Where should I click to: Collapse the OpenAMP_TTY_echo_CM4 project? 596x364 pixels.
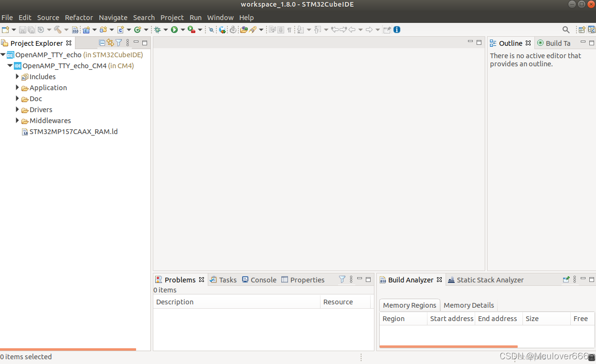(x=10, y=66)
